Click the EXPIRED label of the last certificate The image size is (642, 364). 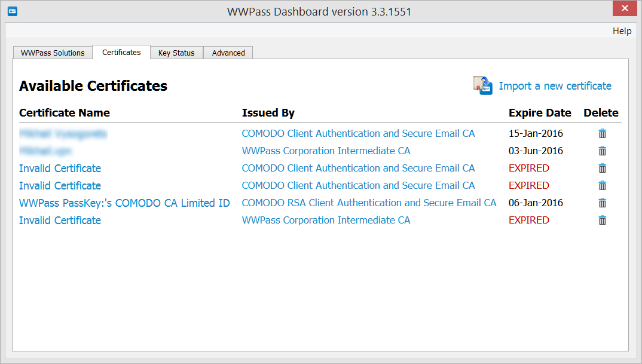coord(528,220)
